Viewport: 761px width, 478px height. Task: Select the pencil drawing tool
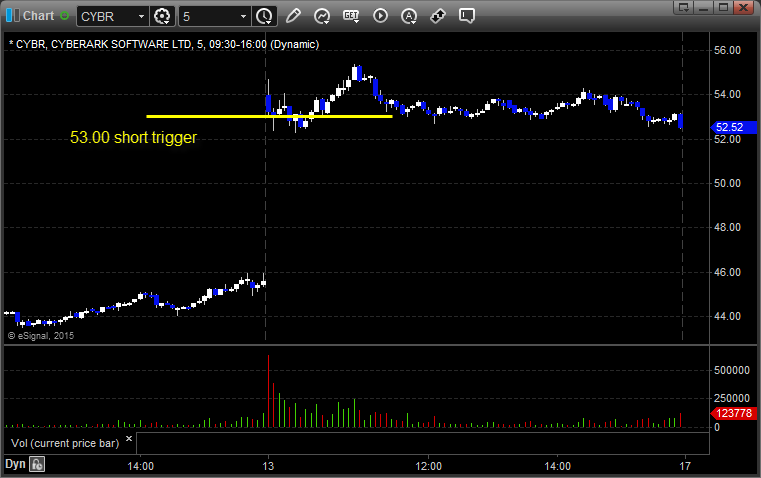[x=293, y=16]
